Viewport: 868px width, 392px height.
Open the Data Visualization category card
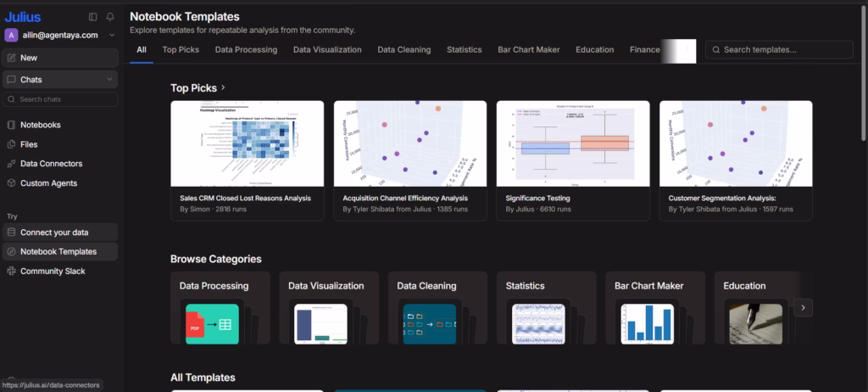(x=329, y=308)
